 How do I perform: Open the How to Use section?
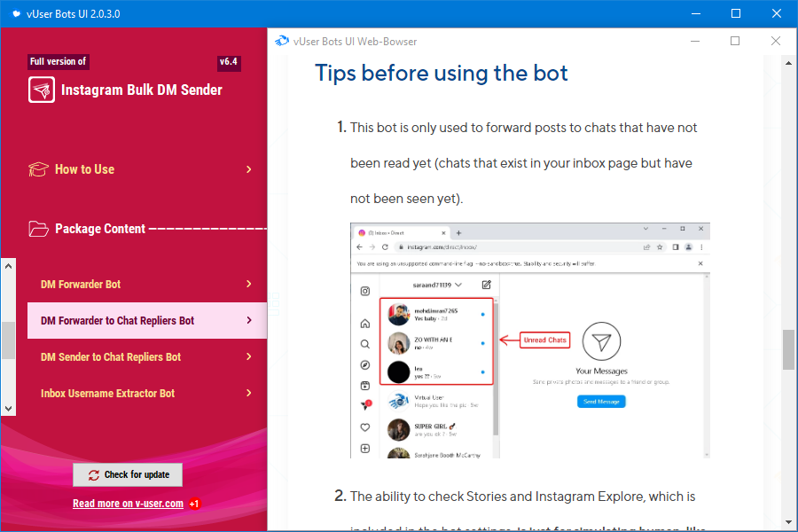pyautogui.click(x=142, y=169)
